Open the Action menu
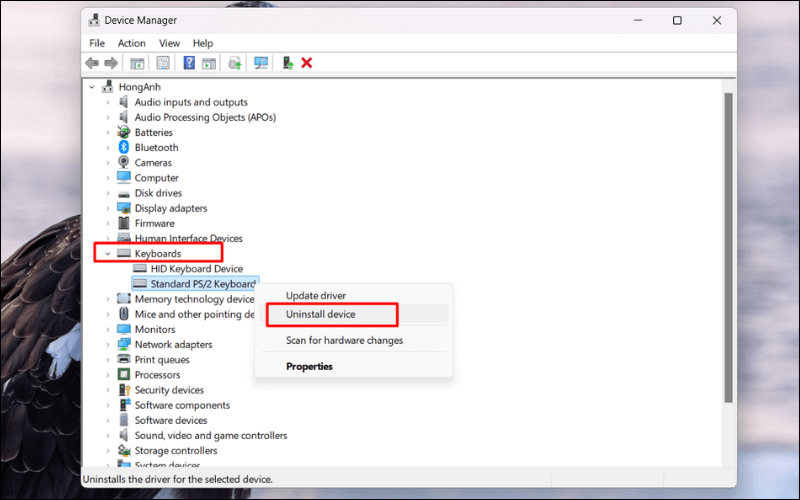Viewport: 800px width, 500px height. tap(132, 43)
